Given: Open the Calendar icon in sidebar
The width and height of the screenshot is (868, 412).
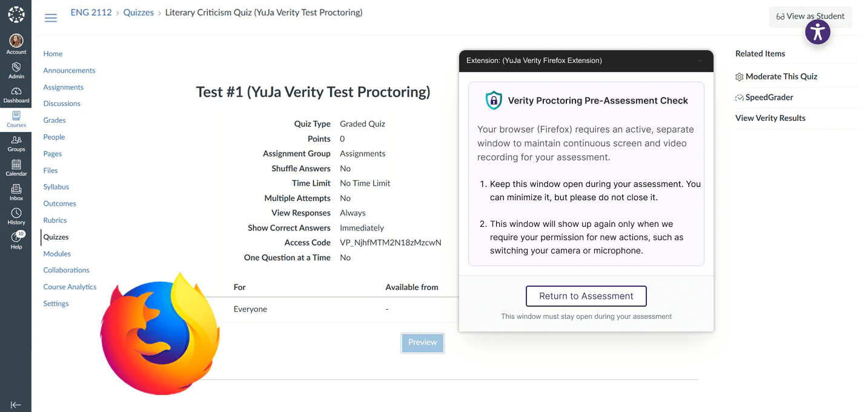Looking at the screenshot, I should (16, 165).
